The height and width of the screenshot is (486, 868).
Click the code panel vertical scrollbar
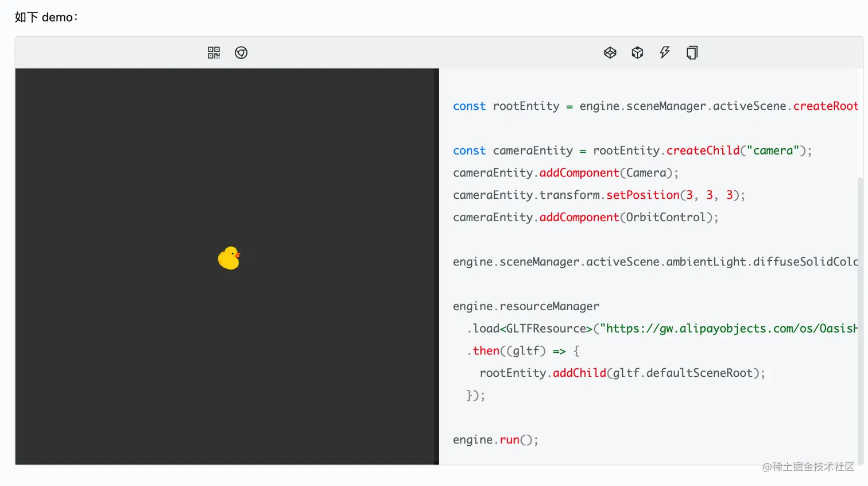tap(860, 322)
